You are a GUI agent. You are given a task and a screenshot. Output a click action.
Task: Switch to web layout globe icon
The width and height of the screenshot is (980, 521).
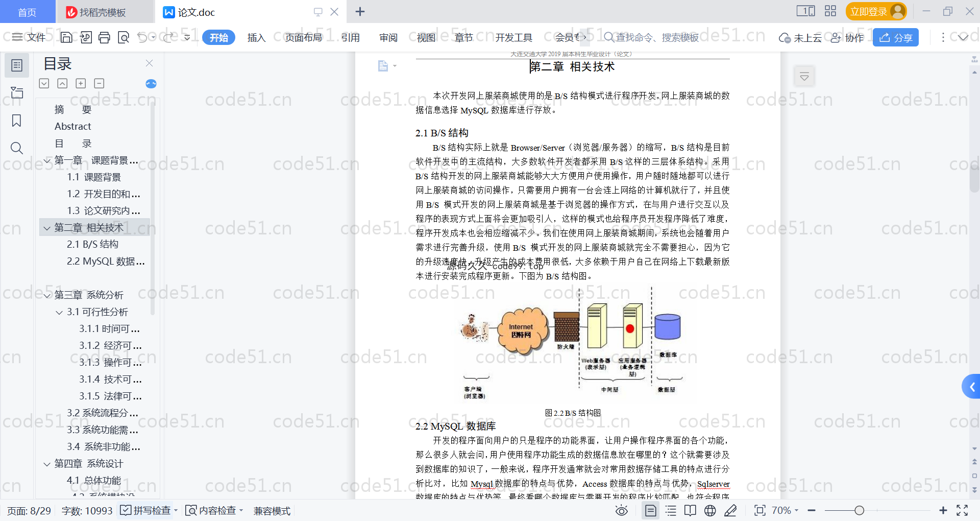tap(710, 510)
